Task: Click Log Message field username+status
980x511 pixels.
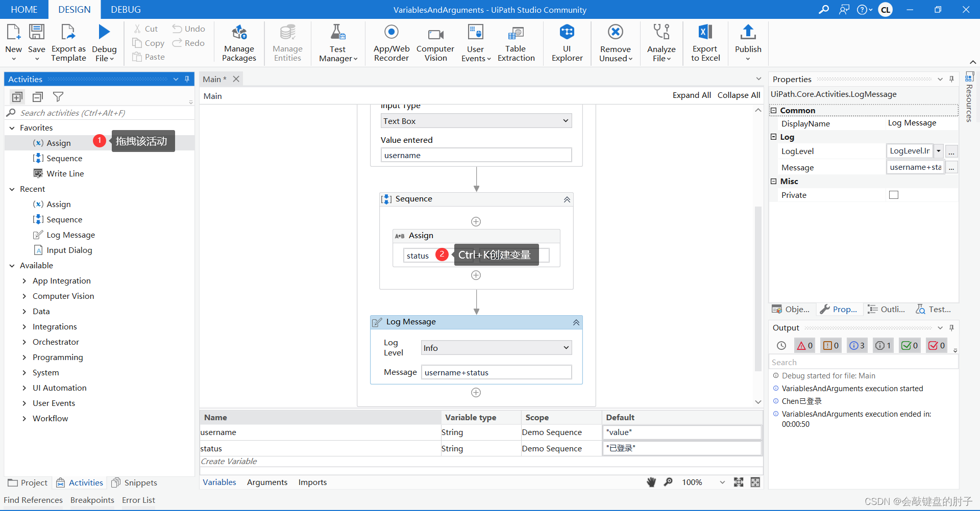Action: tap(496, 373)
